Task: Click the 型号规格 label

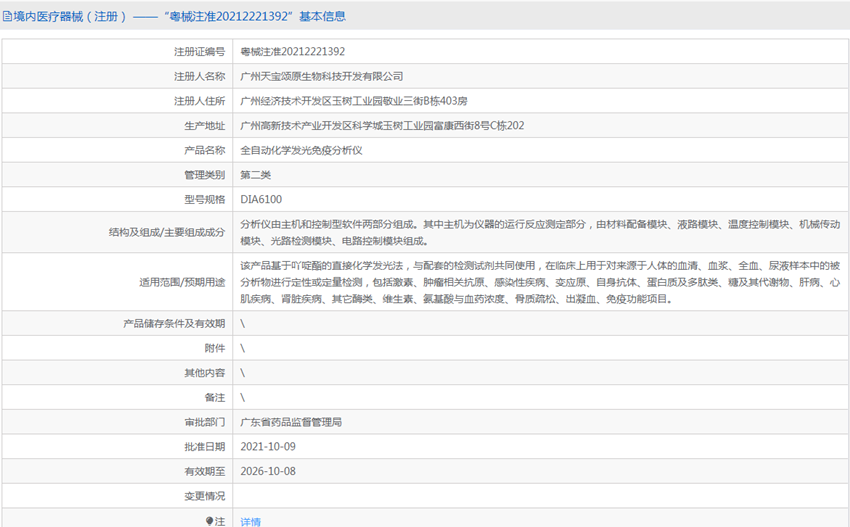Action: (x=204, y=200)
